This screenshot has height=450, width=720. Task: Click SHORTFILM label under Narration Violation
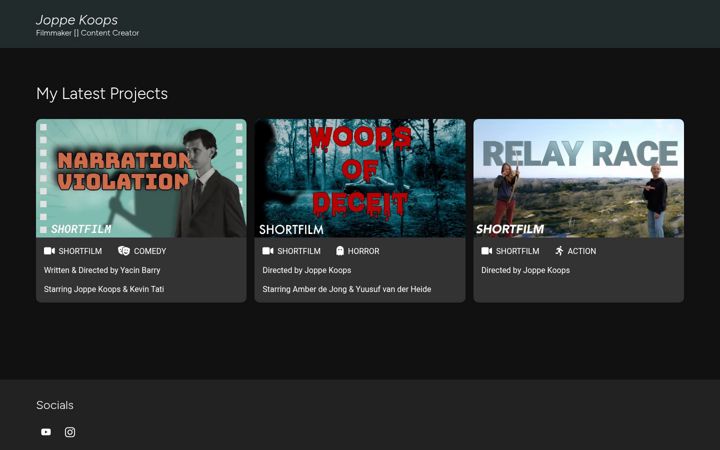coord(80,251)
